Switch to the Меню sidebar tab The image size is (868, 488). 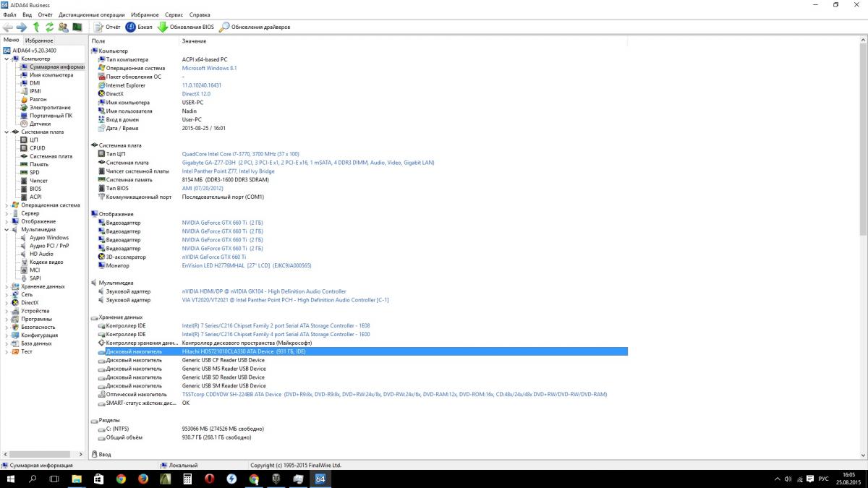[11, 40]
